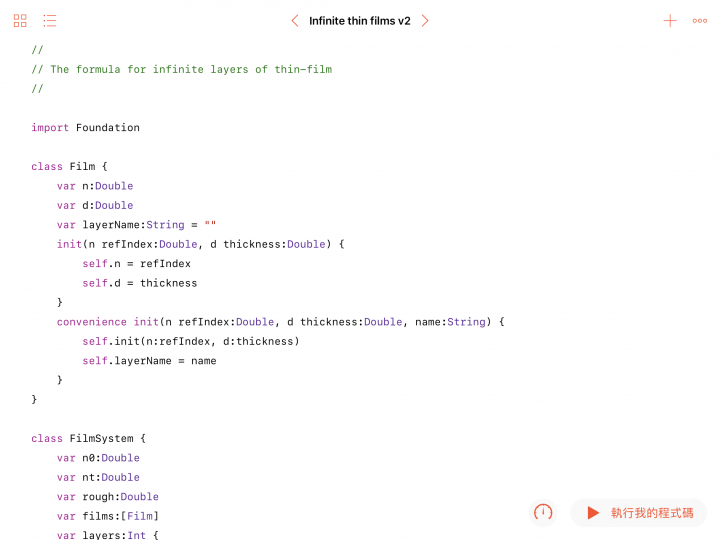Click the self.layerName = name line

(149, 361)
